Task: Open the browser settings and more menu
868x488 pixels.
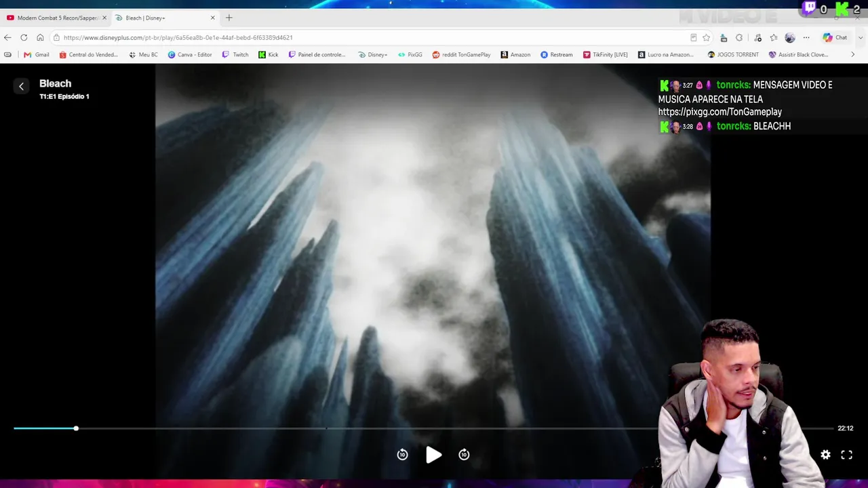Action: coord(806,37)
